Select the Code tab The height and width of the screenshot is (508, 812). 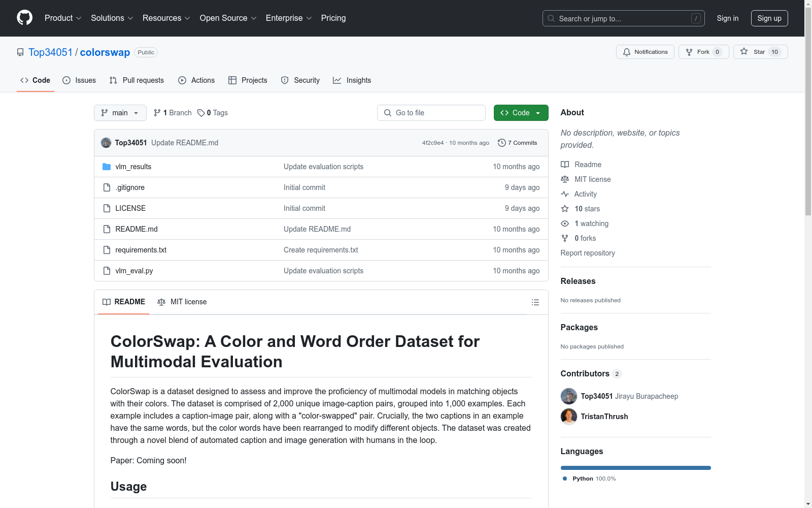(36, 80)
